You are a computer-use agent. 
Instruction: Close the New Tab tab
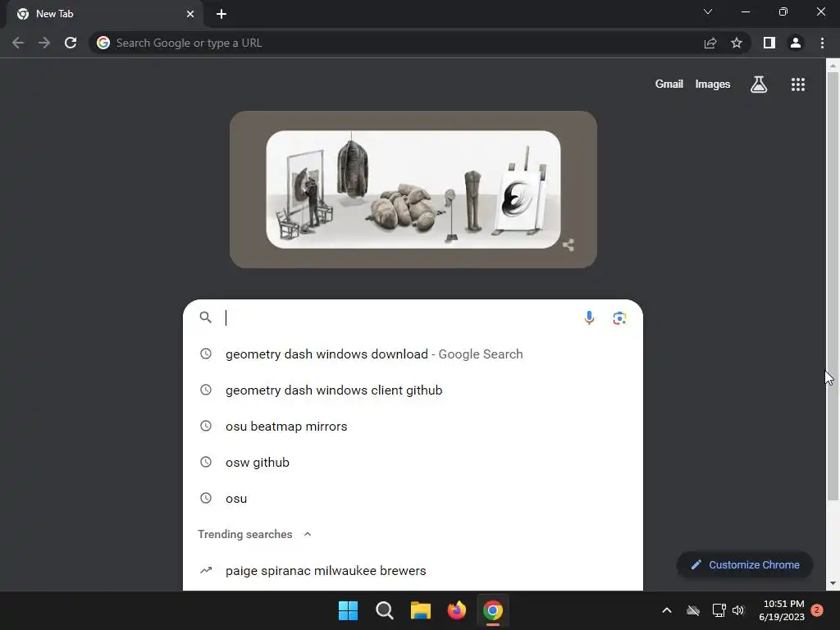click(x=190, y=14)
